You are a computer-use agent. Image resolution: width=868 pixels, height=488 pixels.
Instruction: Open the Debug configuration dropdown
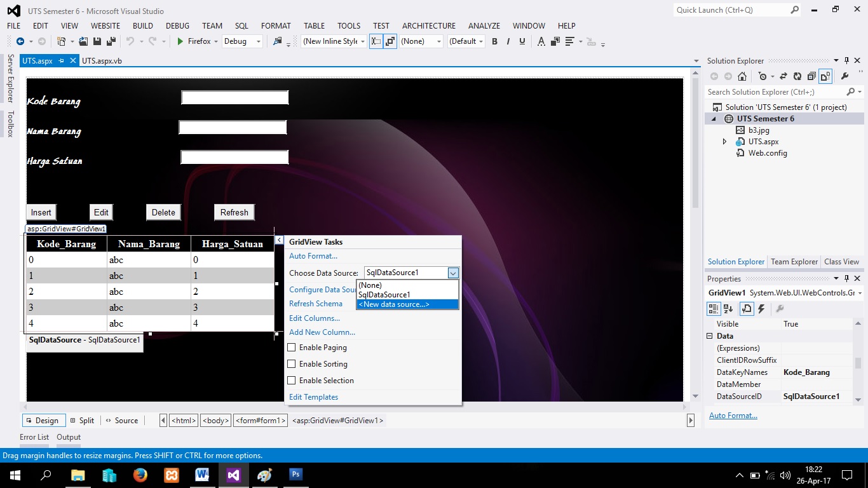[259, 41]
